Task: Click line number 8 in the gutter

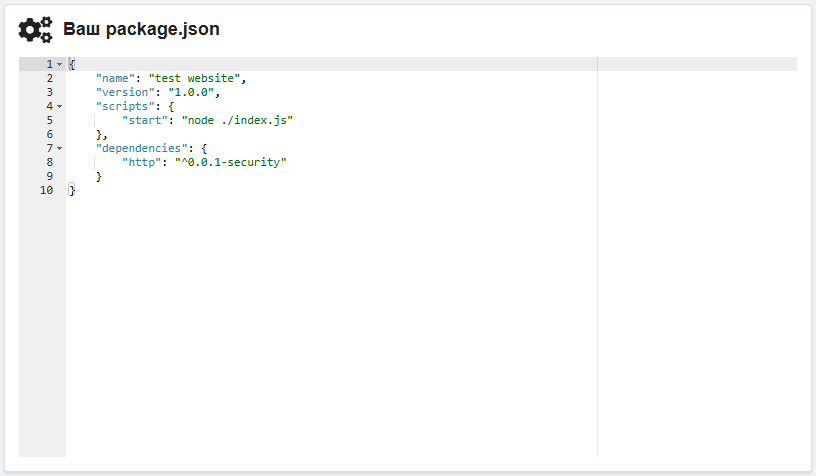Action: coord(49,162)
